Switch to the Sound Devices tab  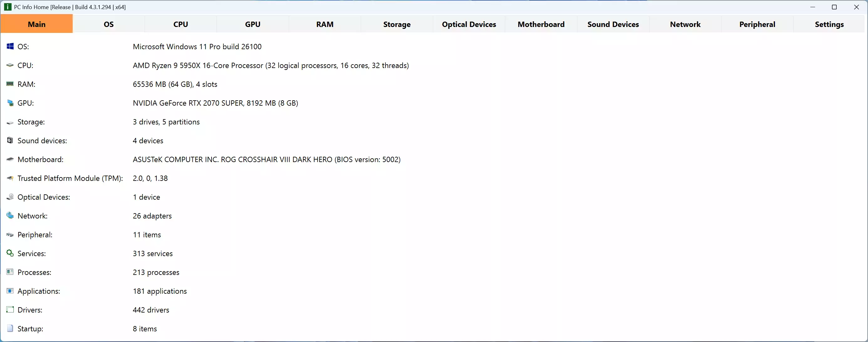coord(613,24)
